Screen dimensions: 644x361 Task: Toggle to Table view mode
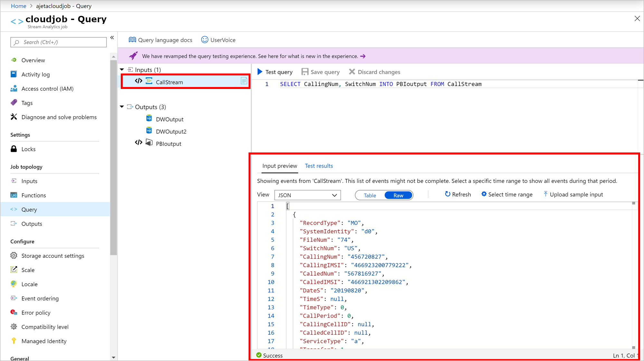[369, 195]
